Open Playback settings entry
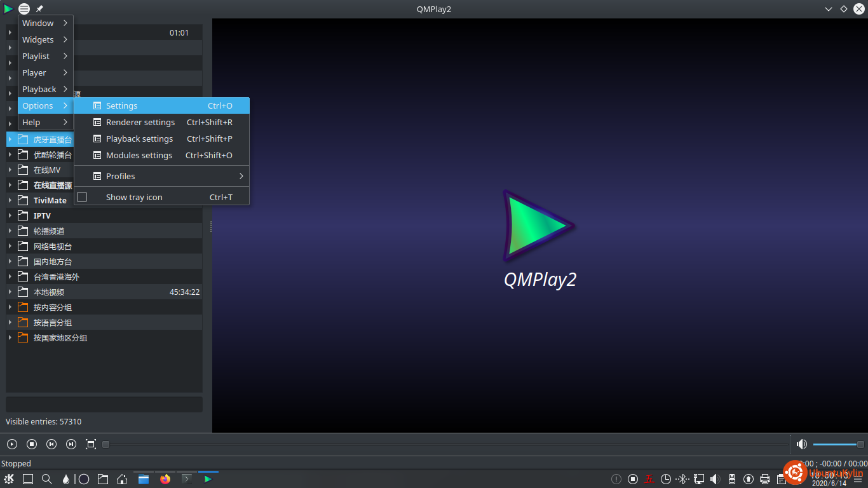 pos(162,139)
